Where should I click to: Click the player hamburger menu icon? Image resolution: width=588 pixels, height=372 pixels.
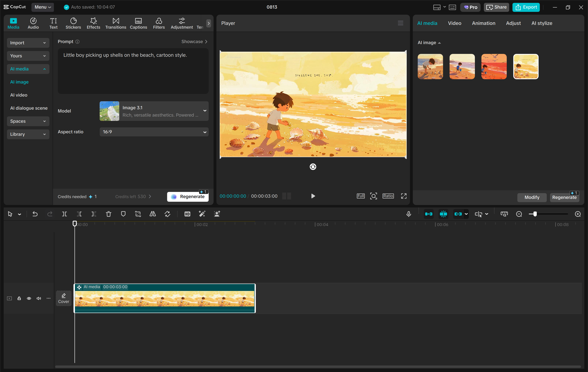pos(400,23)
